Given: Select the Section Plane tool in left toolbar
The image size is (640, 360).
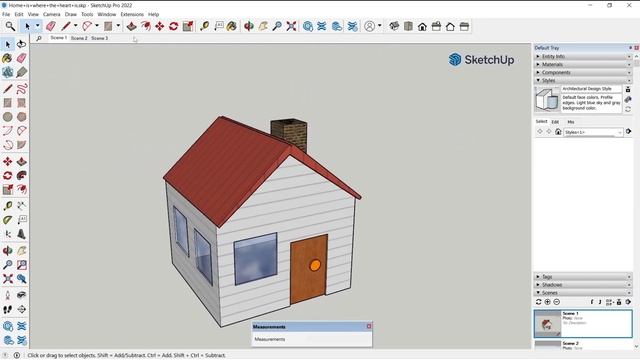Looking at the screenshot, I should pos(22,309).
